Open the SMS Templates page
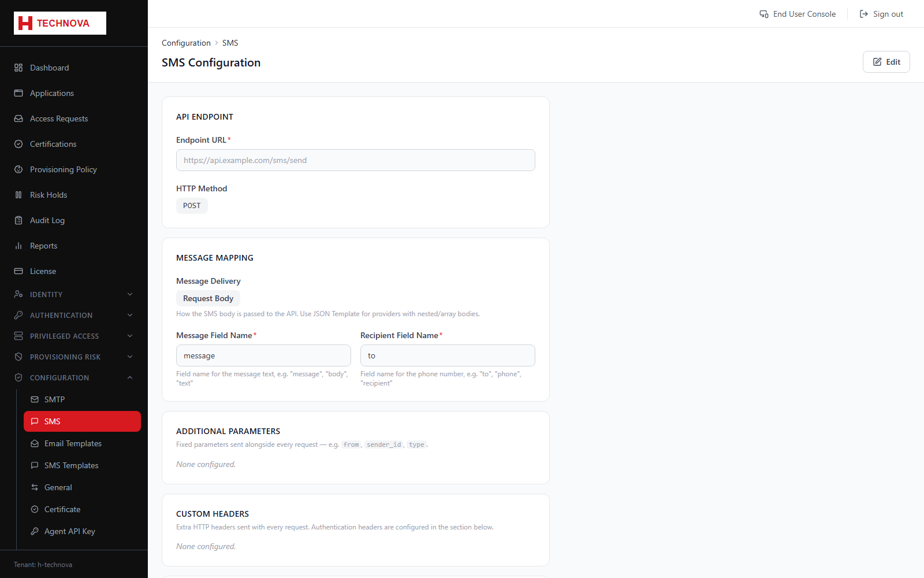The height and width of the screenshot is (578, 924). 82,465
